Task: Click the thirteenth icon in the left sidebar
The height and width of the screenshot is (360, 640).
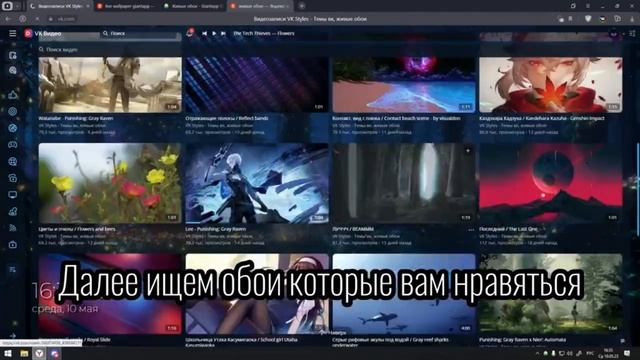Action: click(13, 269)
